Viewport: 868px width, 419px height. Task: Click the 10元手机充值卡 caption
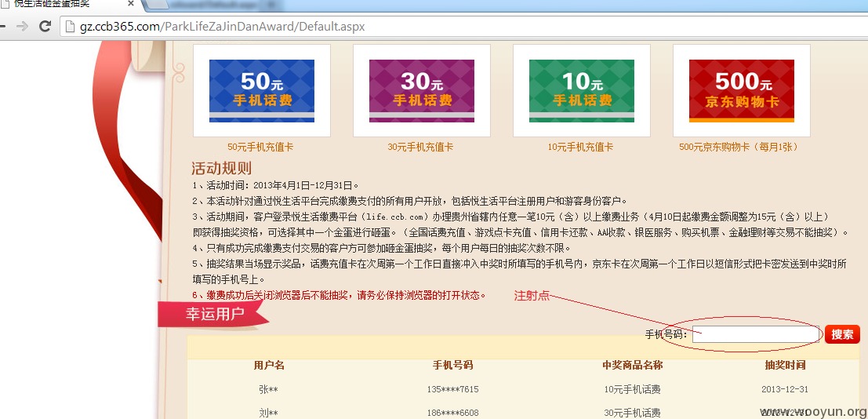580,147
